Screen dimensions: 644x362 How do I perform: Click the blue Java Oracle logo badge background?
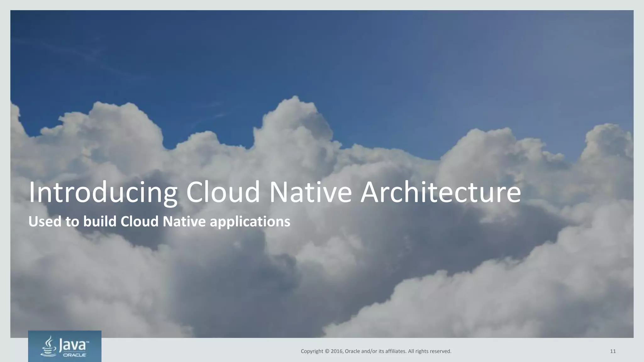94,338
